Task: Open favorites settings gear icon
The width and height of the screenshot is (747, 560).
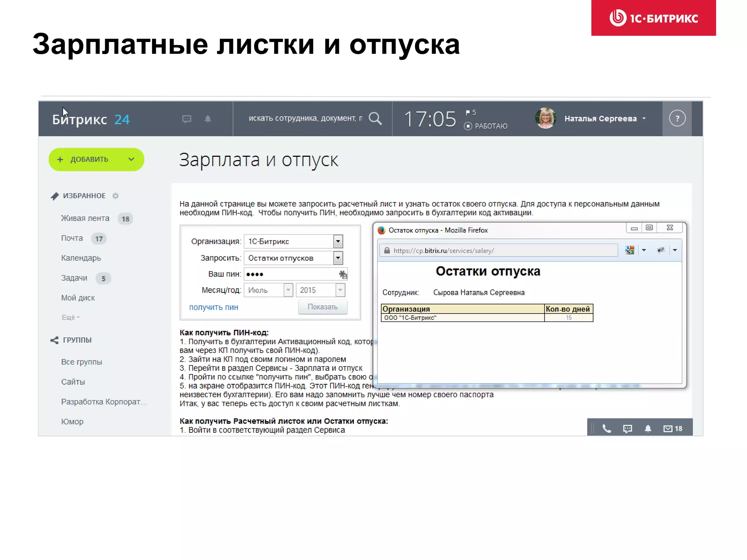Action: (116, 196)
